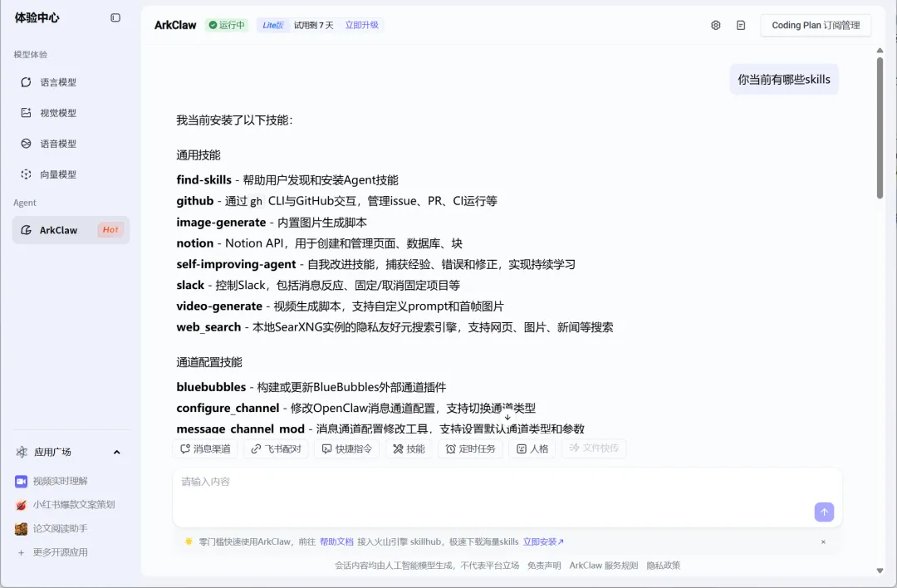The height and width of the screenshot is (588, 897).
Task: Click the ArkClaw sidebar icon
Action: (26, 230)
